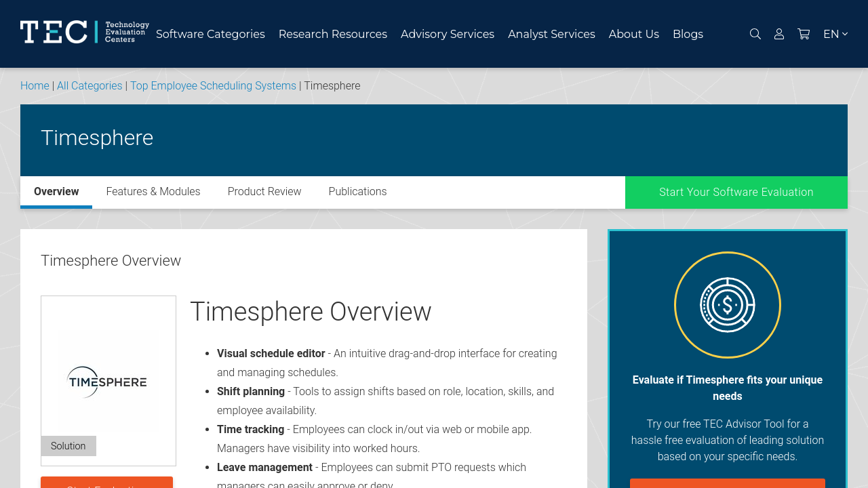The width and height of the screenshot is (868, 488).
Task: Open Top Employee Scheduling Systems breadcrumb
Action: click(213, 86)
